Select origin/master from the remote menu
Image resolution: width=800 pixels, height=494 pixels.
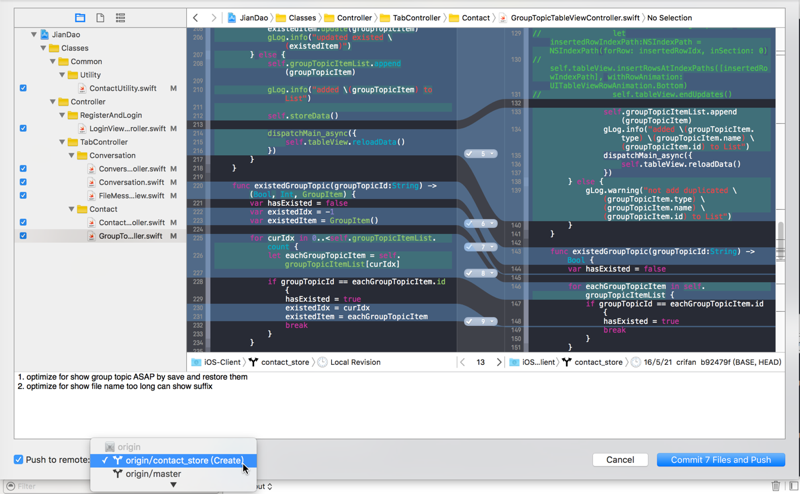[152, 474]
